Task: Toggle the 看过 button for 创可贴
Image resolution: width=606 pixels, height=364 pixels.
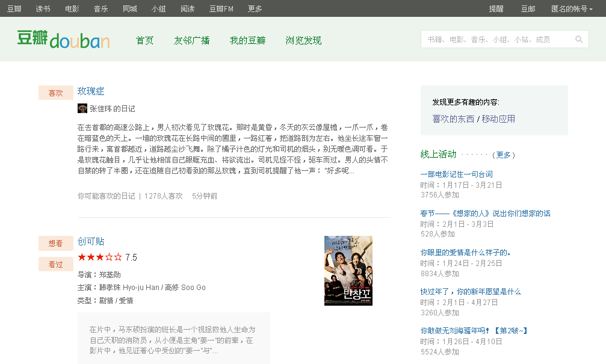Action: 56,264
